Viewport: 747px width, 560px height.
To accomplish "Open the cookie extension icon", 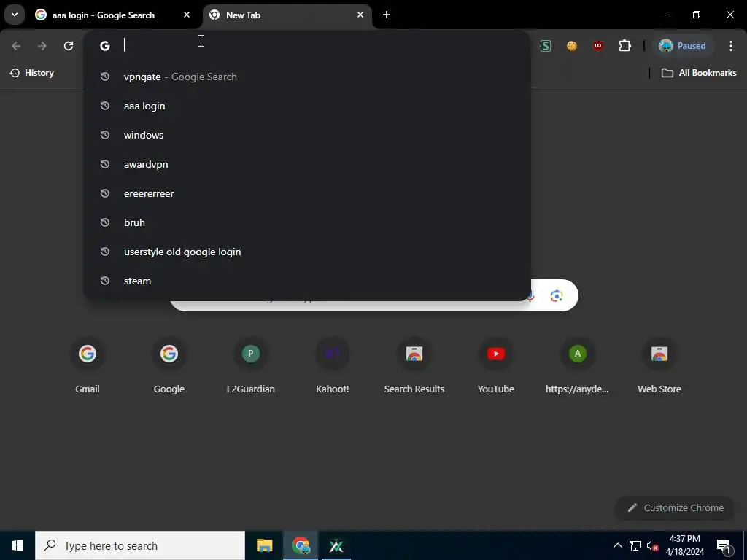I will (572, 46).
